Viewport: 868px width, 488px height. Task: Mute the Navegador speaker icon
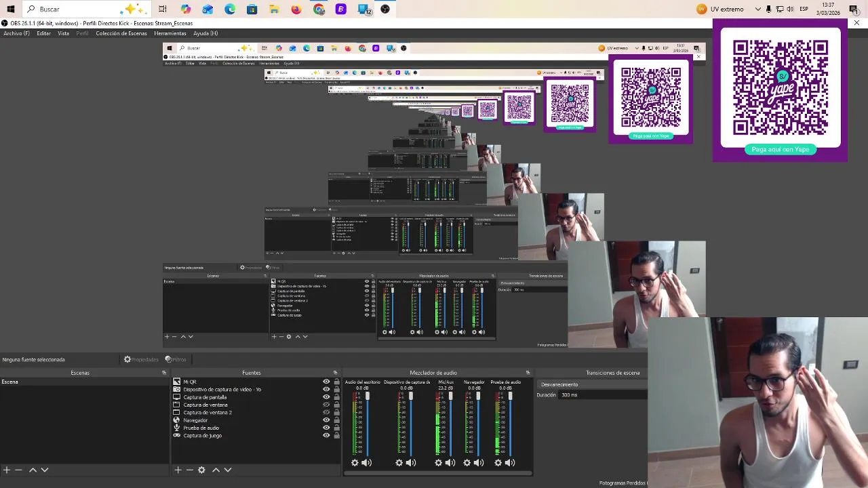pyautogui.click(x=478, y=462)
